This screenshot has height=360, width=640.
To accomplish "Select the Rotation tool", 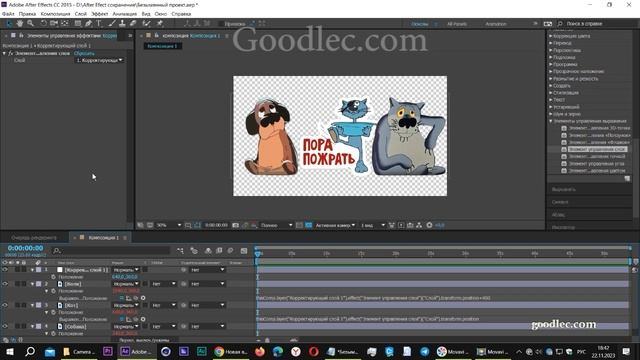I will click(x=43, y=24).
